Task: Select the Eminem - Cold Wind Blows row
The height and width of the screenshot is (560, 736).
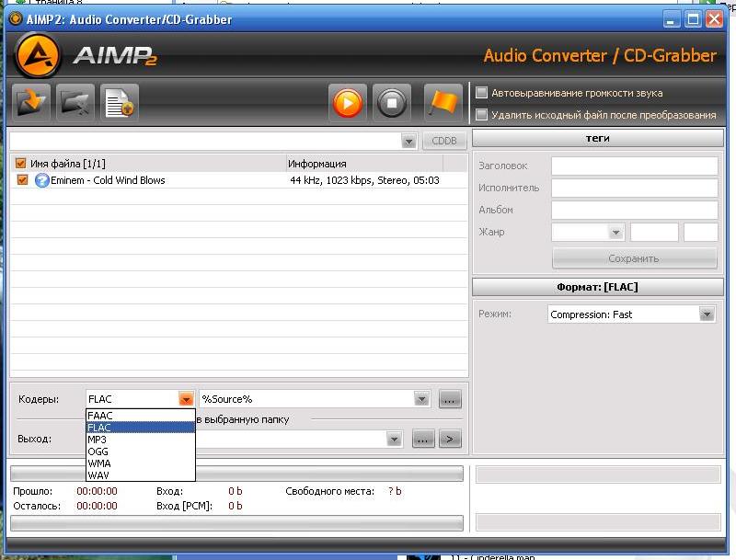Action: click(x=239, y=180)
